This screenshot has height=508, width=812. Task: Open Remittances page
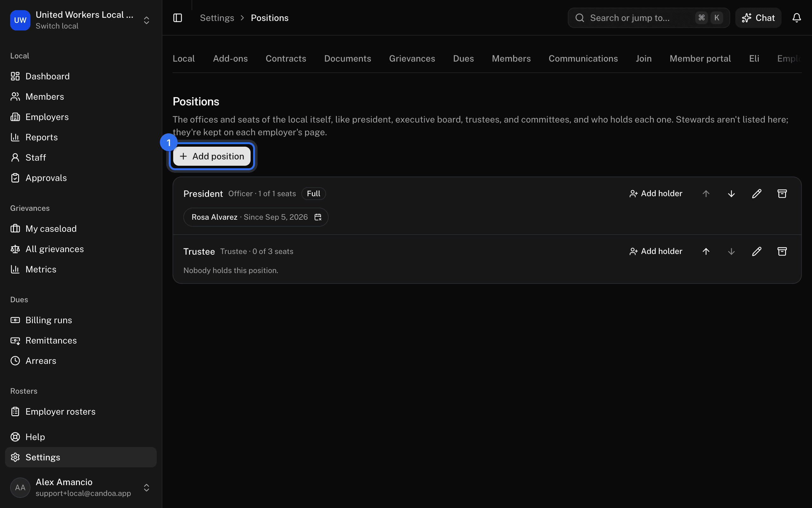pos(81,340)
